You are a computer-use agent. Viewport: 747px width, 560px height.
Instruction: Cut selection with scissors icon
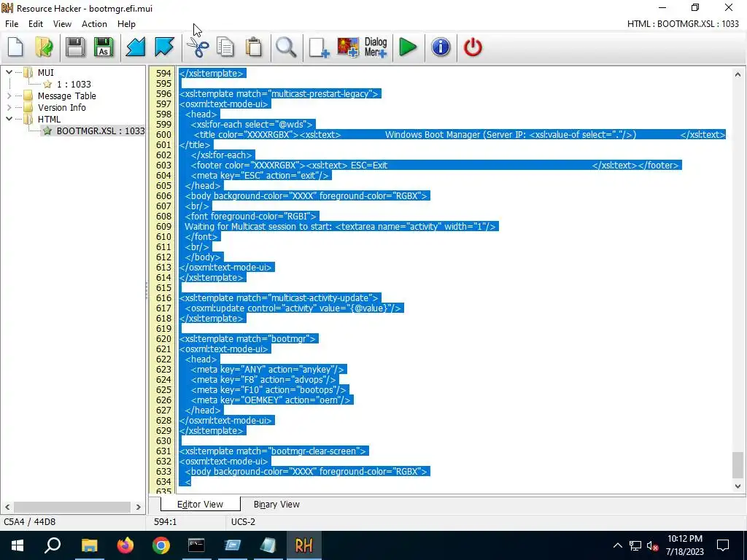197,47
